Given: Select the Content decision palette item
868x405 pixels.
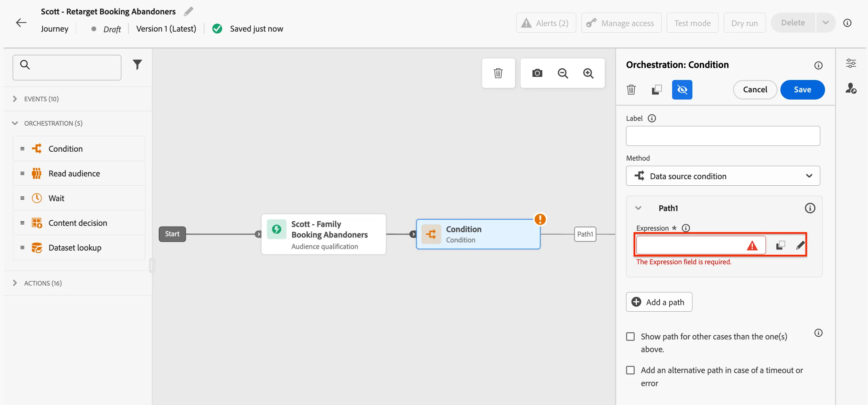Looking at the screenshot, I should [79, 223].
